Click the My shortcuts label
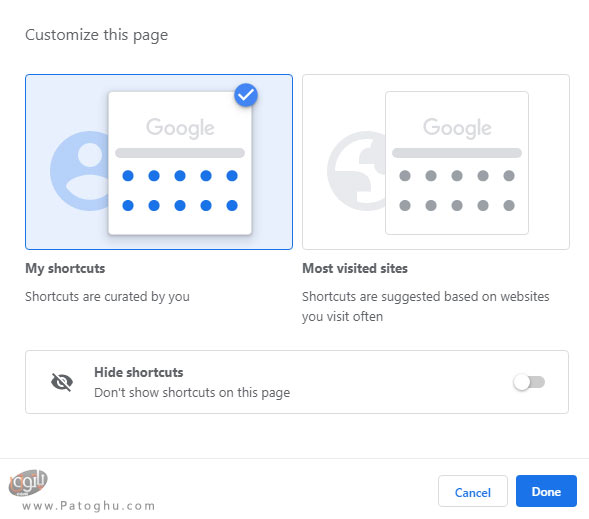This screenshot has height=519, width=589. (65, 269)
